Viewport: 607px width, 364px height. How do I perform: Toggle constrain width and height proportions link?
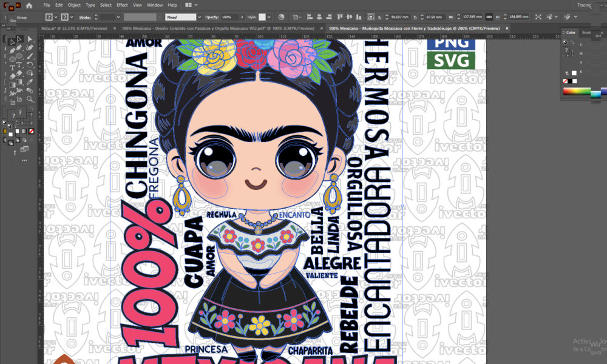(489, 17)
